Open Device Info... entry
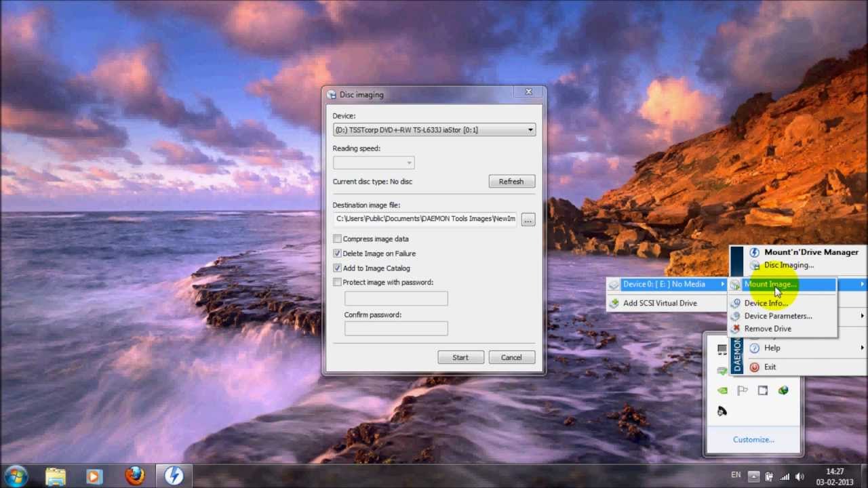The image size is (868, 488). 783,303
